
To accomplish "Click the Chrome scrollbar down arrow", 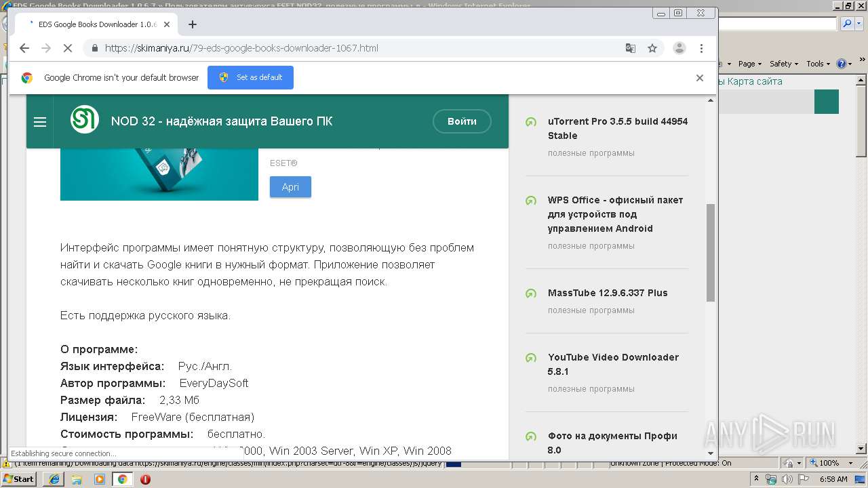I will click(x=711, y=453).
